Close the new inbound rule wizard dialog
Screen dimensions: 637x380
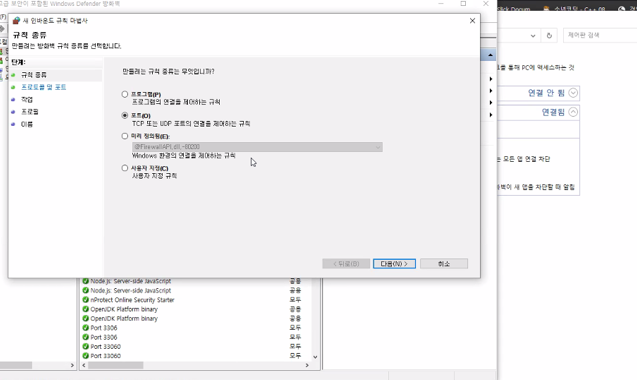(x=472, y=21)
